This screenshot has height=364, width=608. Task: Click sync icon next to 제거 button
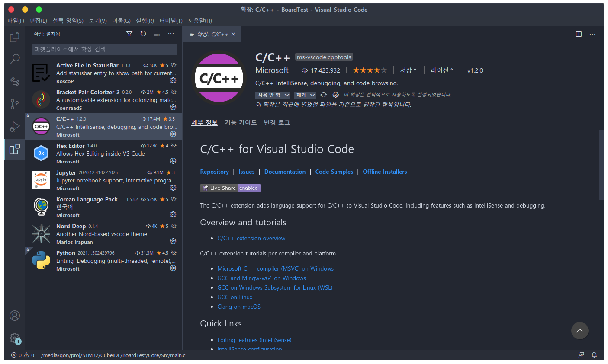click(323, 95)
